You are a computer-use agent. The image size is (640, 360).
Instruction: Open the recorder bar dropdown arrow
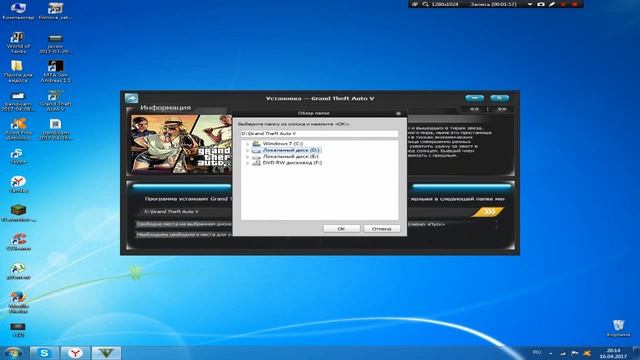pyautogui.click(x=530, y=4)
